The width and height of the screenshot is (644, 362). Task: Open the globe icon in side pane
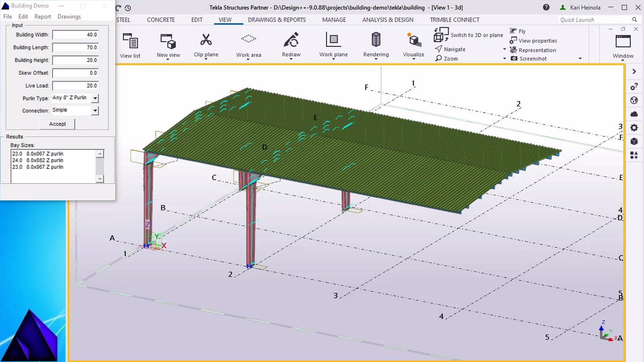[x=634, y=101]
